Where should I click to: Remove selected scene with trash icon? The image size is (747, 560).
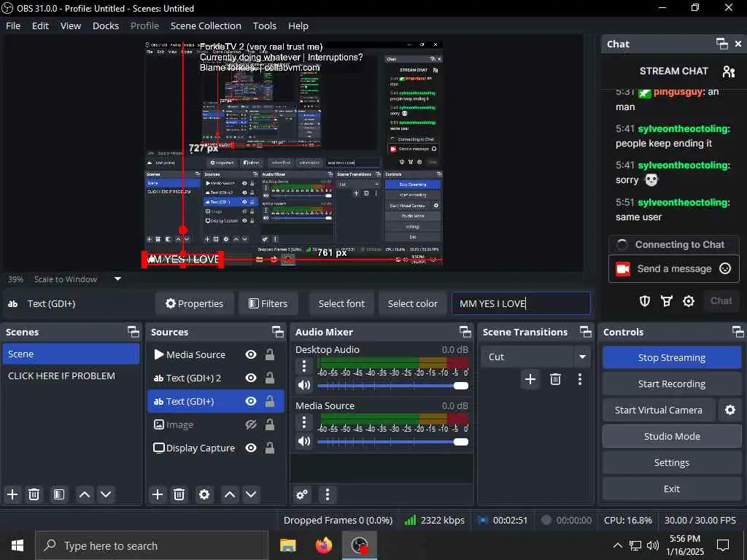tap(34, 494)
